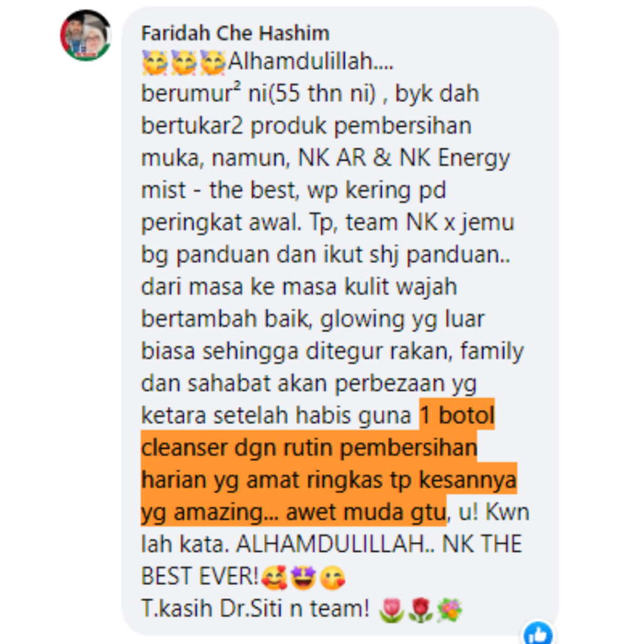Click the smiling face with hearts emoji
The width and height of the screenshot is (644, 644).
tap(274, 577)
